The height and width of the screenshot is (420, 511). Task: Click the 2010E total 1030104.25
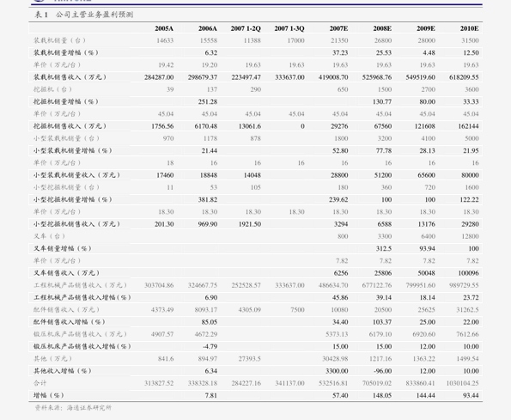462,383
